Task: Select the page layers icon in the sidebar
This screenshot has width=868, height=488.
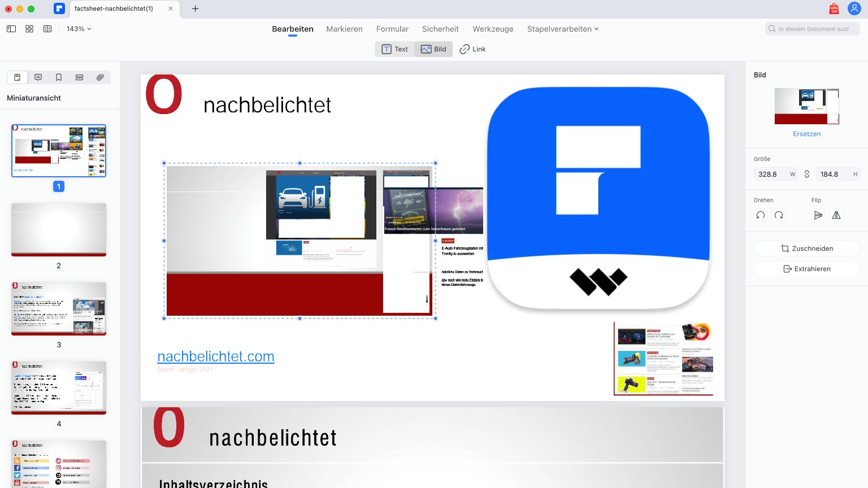Action: pos(79,77)
